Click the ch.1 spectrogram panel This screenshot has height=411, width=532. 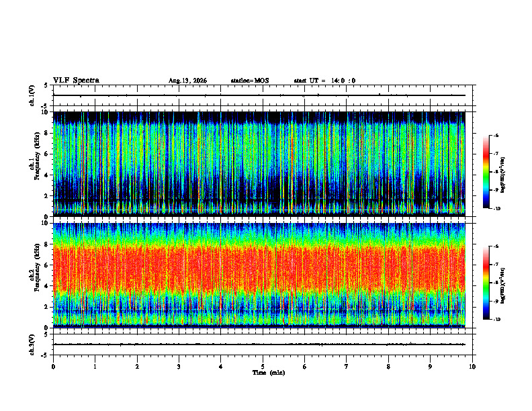(259, 164)
